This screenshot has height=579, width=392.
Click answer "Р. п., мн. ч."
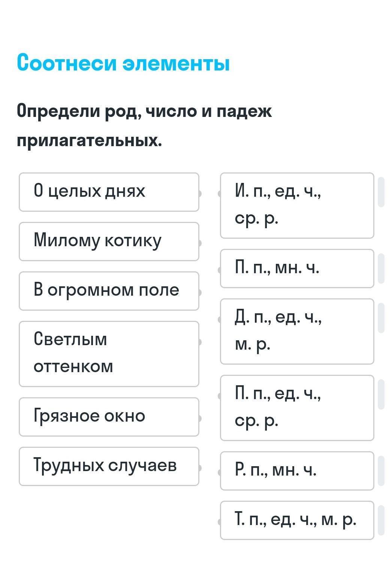click(297, 471)
